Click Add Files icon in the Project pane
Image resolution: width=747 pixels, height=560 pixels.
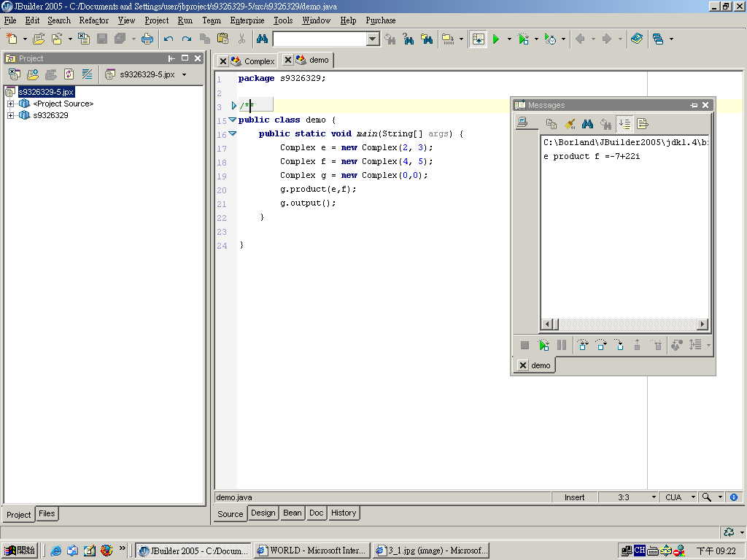(32, 74)
